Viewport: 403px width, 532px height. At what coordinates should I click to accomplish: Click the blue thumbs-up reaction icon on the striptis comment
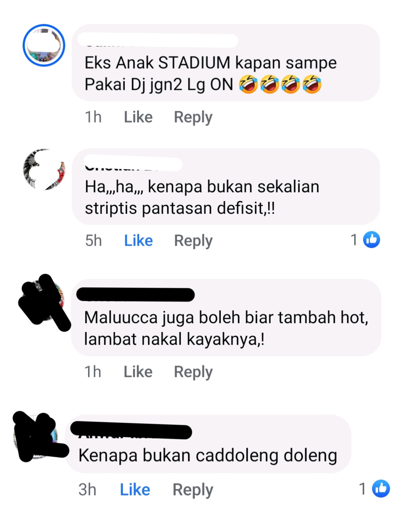coord(371,240)
